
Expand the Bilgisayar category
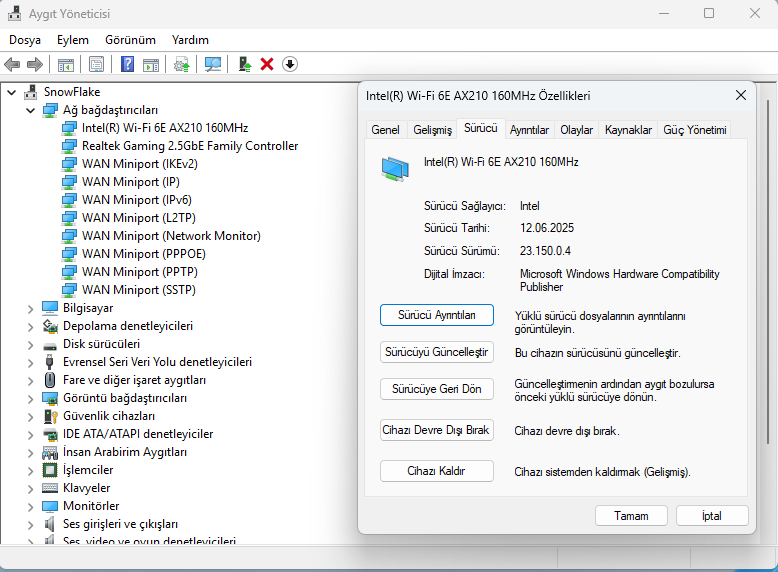pyautogui.click(x=30, y=309)
